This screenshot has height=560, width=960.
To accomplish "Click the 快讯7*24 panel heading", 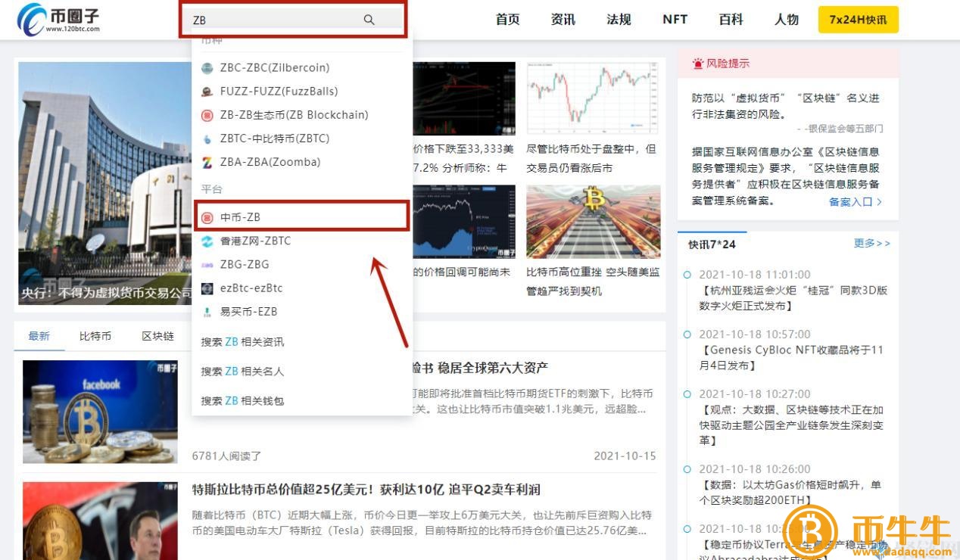I will click(x=712, y=244).
